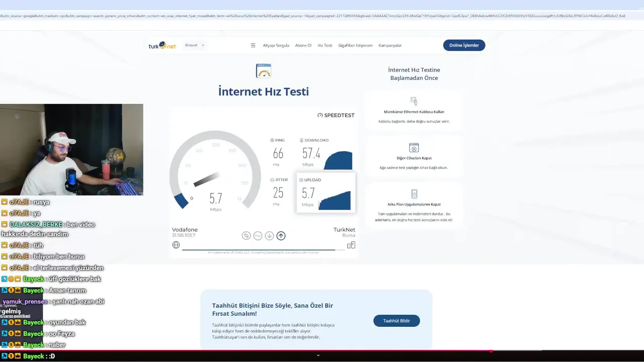Click the 25 jitter value
Image resolution: width=644 pixels, height=362 pixels.
[x=278, y=193]
